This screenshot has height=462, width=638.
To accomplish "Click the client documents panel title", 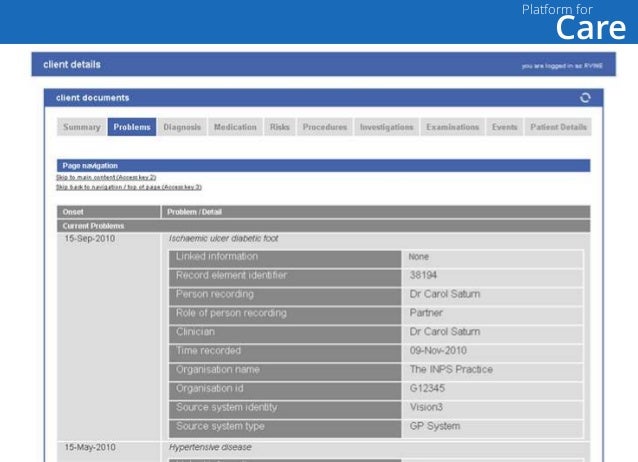I will tap(92, 98).
